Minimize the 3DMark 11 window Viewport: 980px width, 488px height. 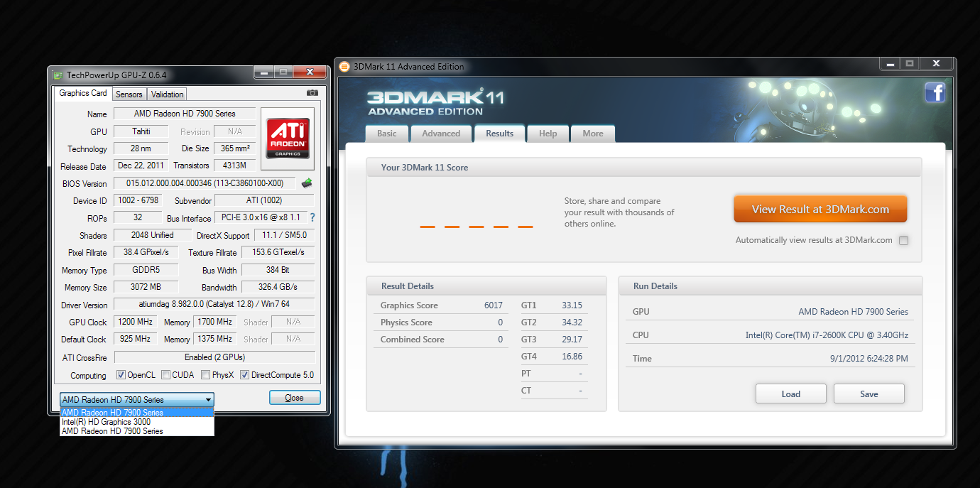891,64
